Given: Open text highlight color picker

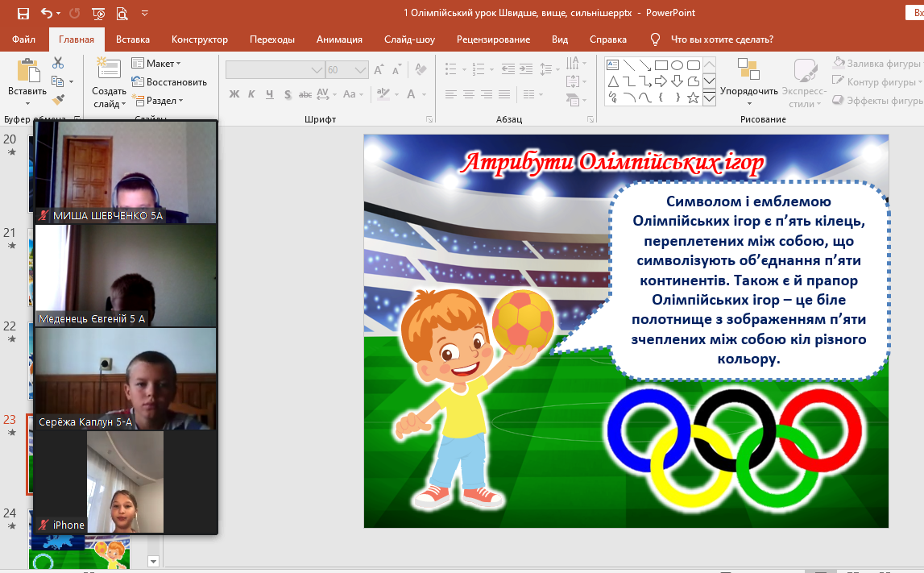Looking at the screenshot, I should click(x=383, y=94).
